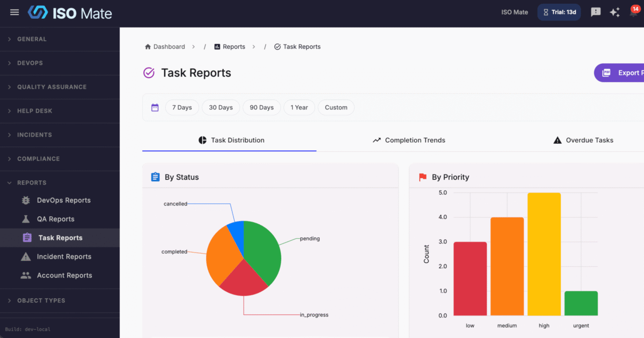This screenshot has width=644, height=338.
Task: Click the home icon in the breadcrumb
Action: 147,47
